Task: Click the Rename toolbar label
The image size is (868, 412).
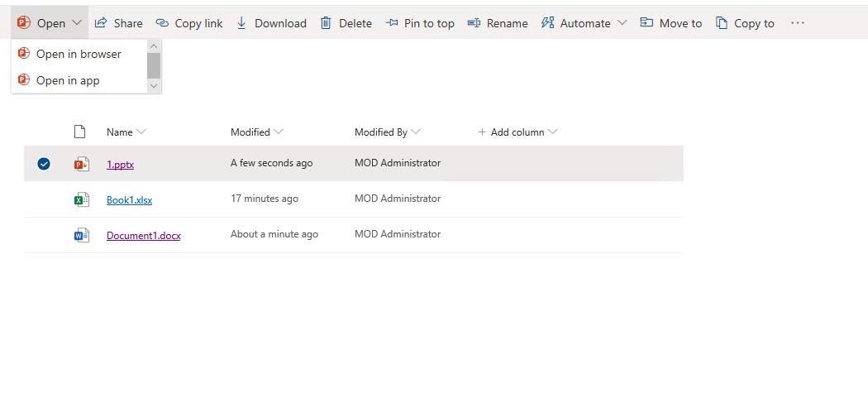Action: click(508, 23)
